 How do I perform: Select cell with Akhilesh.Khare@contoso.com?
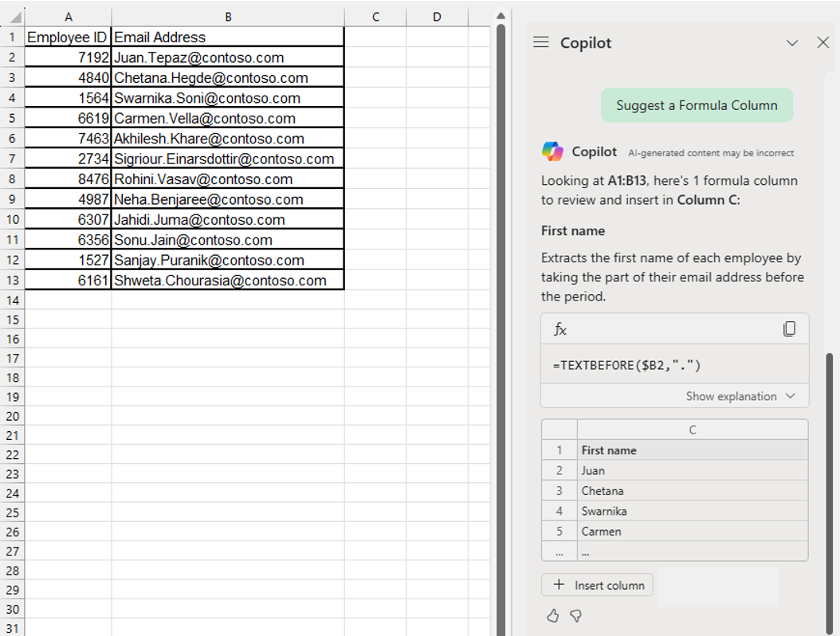(x=228, y=139)
